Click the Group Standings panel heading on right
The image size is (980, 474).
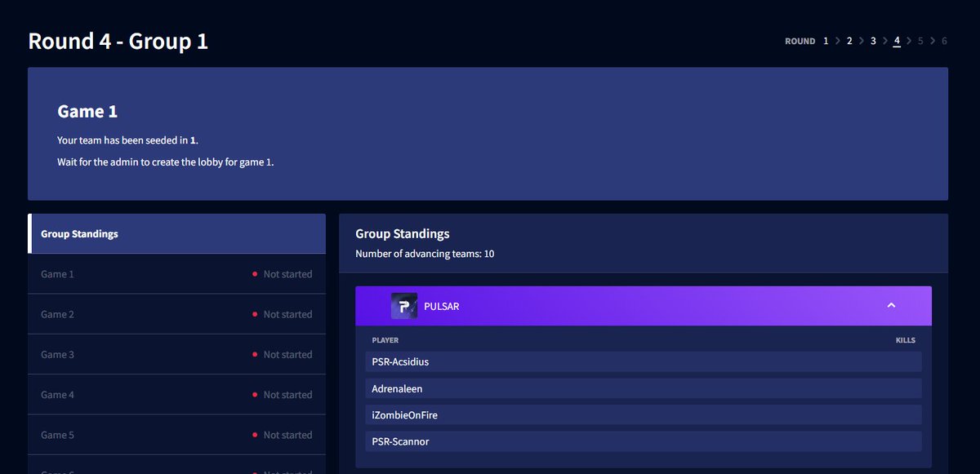click(x=403, y=234)
